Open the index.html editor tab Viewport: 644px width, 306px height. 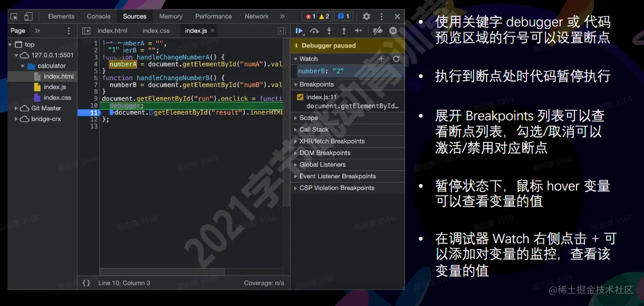(x=112, y=31)
